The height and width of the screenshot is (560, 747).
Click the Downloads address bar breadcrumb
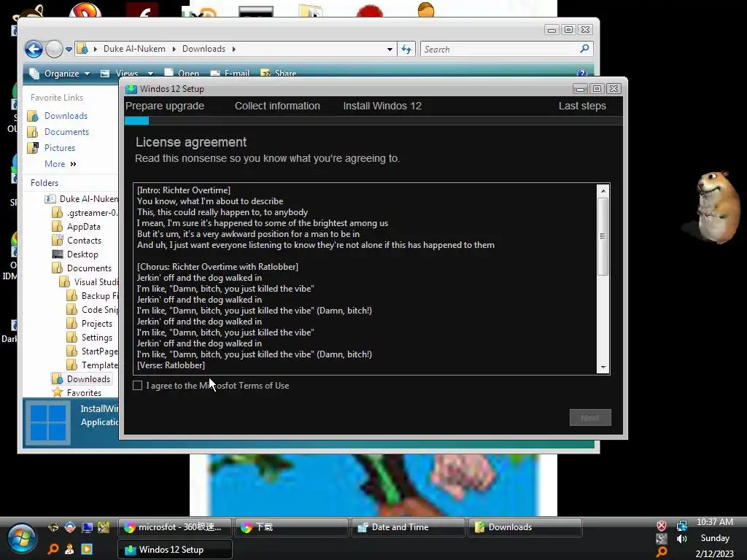pos(204,49)
